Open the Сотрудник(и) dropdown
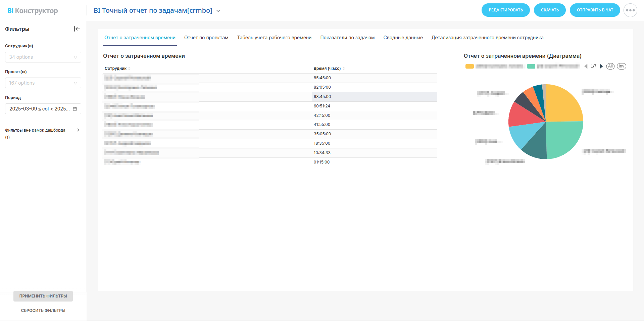 (43, 57)
